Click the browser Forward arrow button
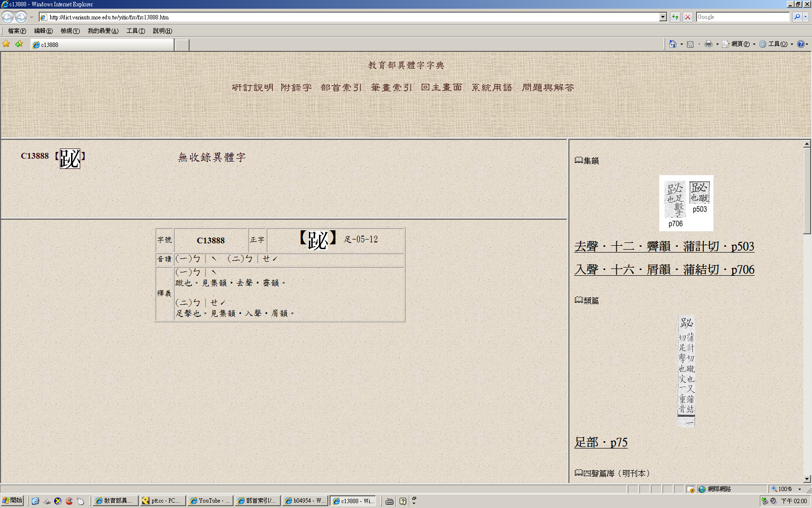This screenshot has height=508, width=812. pos(21,17)
